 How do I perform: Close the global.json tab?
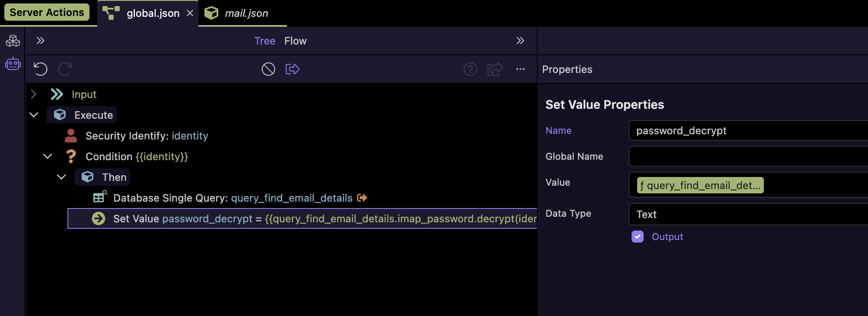190,13
